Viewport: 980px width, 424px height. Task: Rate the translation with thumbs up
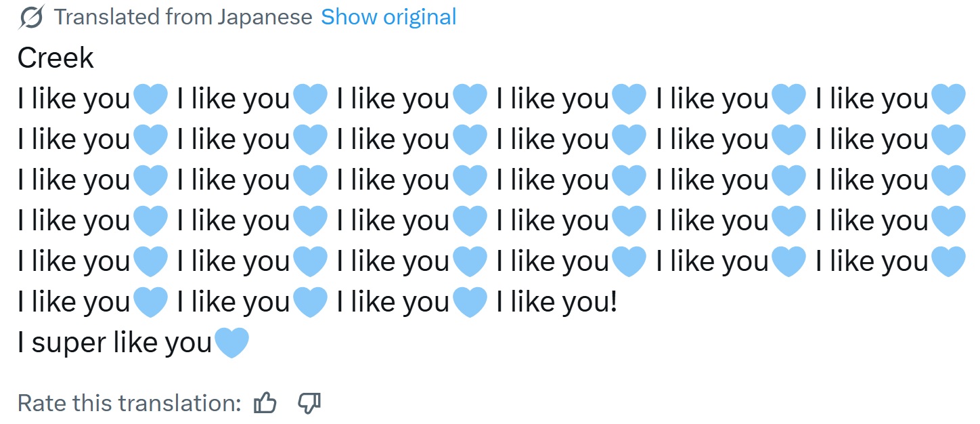click(x=265, y=403)
